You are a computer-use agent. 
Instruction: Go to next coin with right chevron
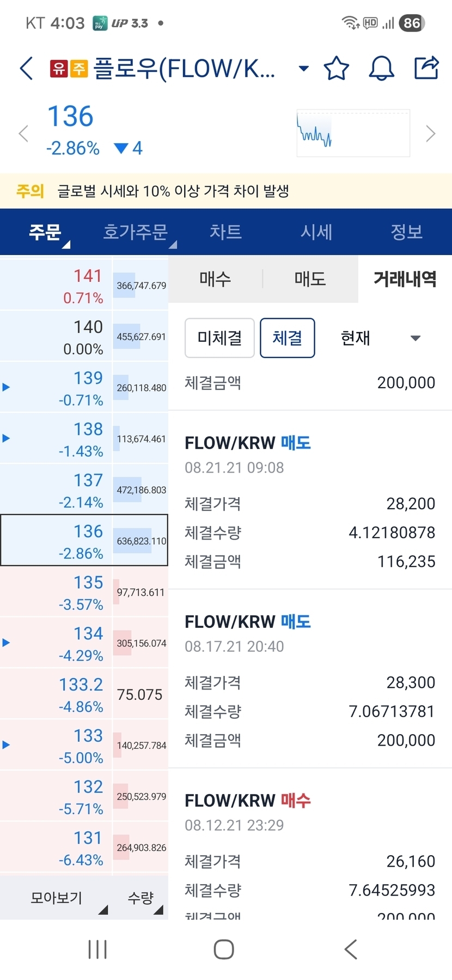tap(430, 134)
